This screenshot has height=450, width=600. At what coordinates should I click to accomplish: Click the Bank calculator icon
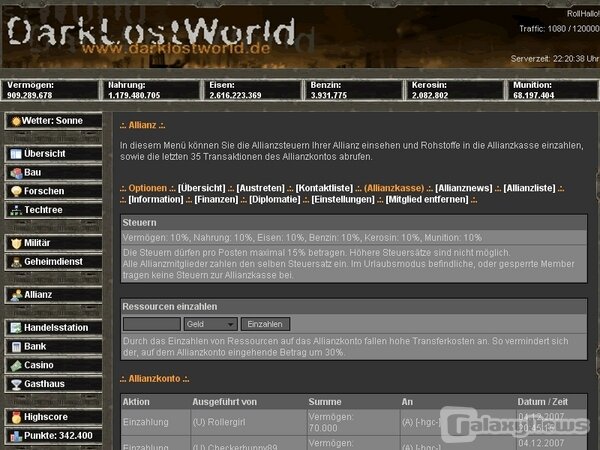coord(16,347)
